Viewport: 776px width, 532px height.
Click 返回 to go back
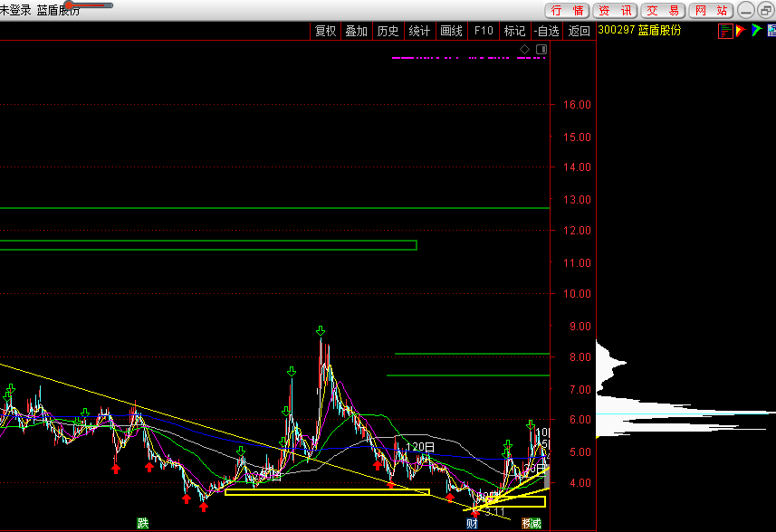coord(579,31)
